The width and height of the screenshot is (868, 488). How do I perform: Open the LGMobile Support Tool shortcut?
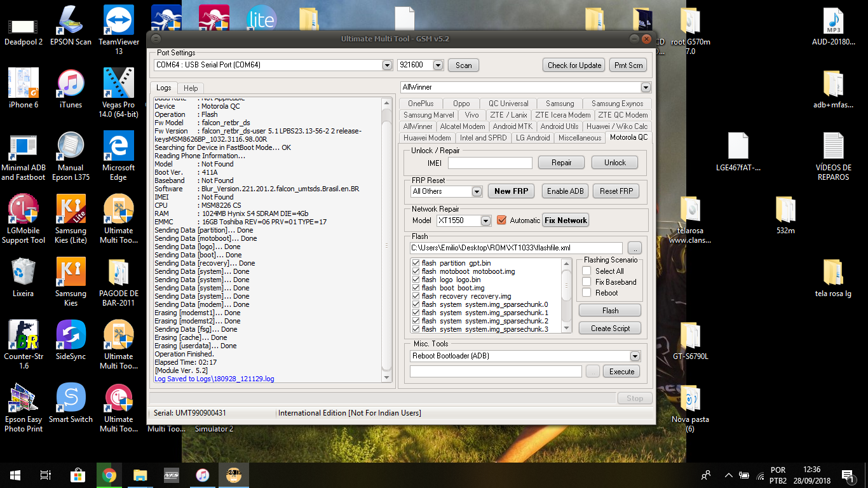tap(24, 219)
